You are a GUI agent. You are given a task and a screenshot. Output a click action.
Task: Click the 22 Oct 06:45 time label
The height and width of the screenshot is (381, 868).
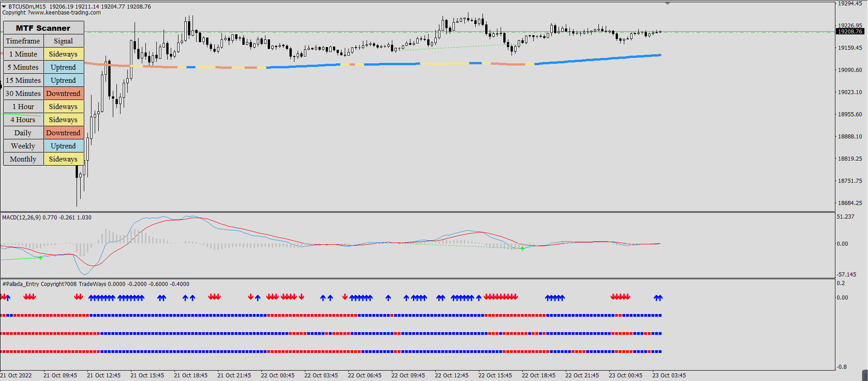[x=365, y=376]
